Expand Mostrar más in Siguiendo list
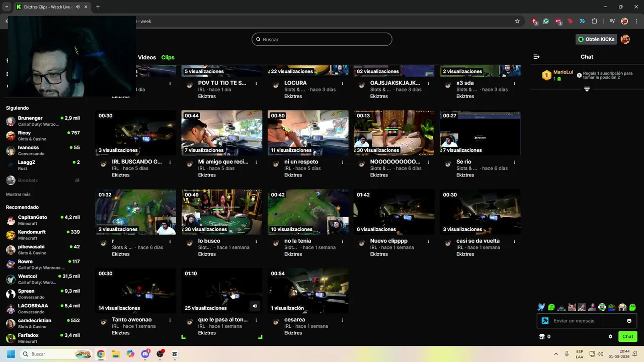The height and width of the screenshot is (362, 644). (18, 195)
